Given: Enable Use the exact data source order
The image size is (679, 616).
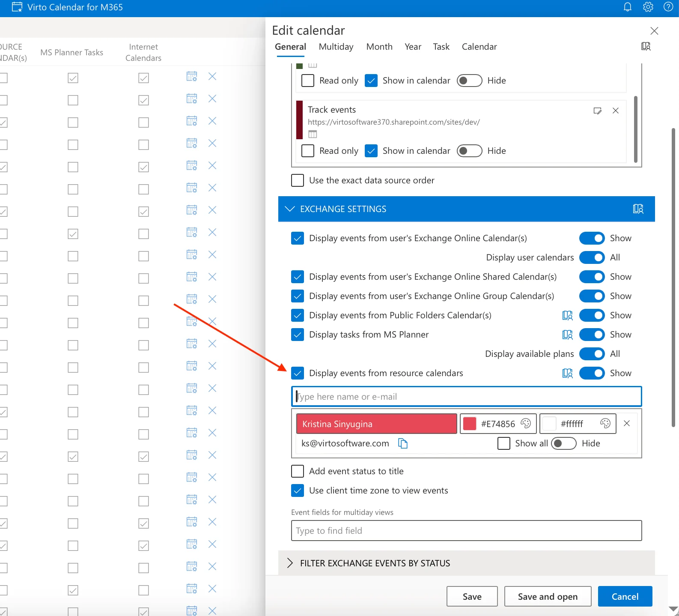Looking at the screenshot, I should tap(298, 180).
